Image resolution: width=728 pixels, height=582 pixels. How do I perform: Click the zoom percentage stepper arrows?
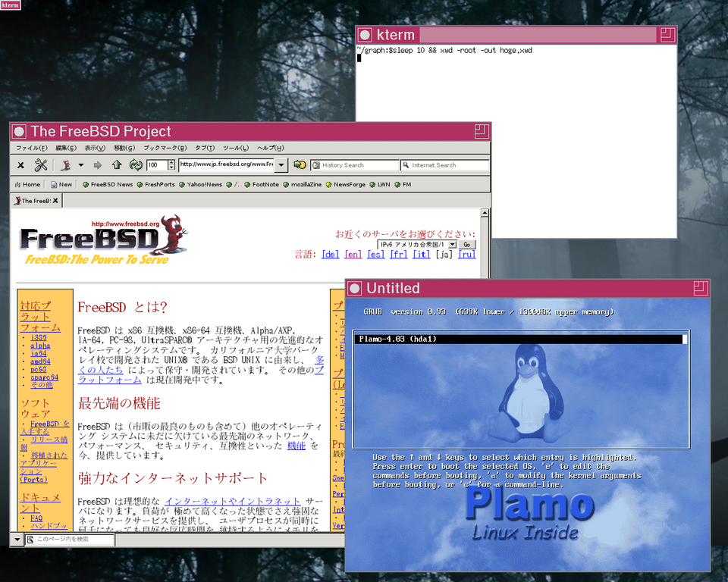[x=171, y=164]
